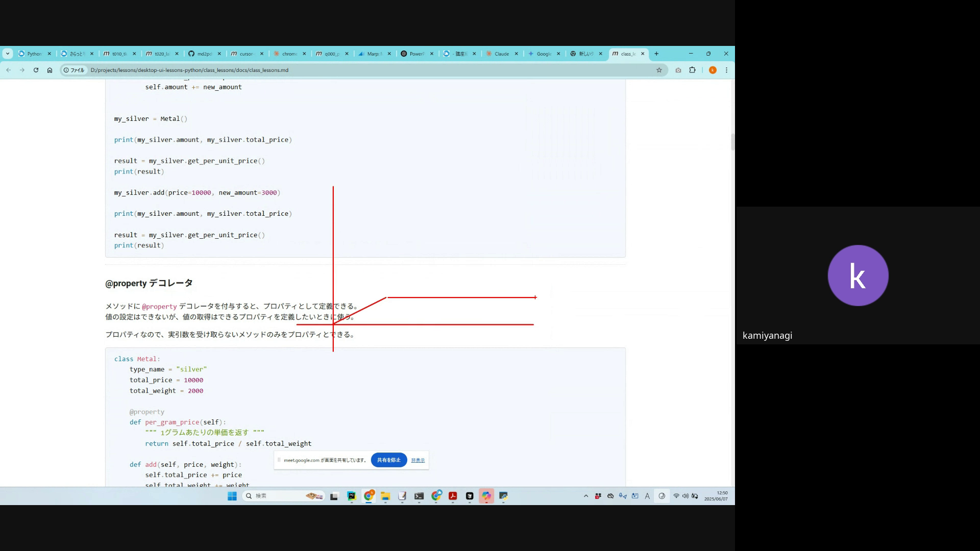Reload the current page

coord(36,70)
